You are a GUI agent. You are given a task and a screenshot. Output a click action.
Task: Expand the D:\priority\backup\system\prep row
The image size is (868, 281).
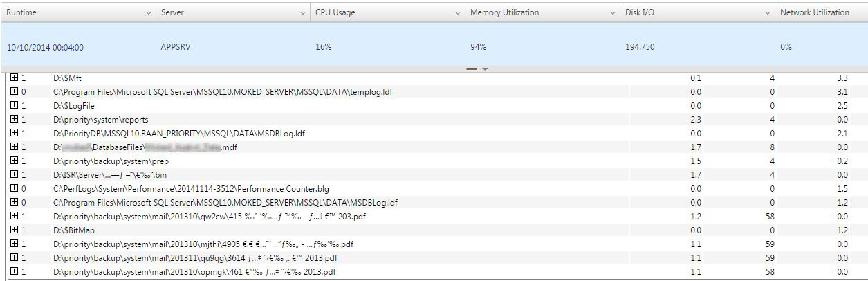click(x=14, y=161)
